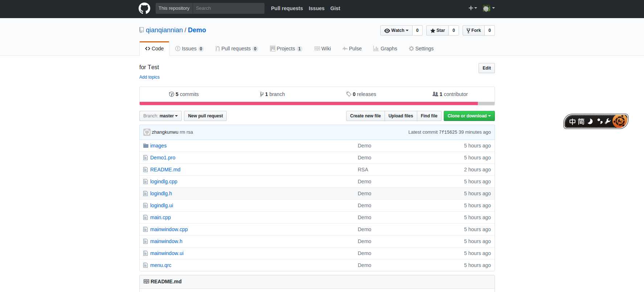This screenshot has width=644, height=292.
Task: Open the 0 releases page
Action: click(x=361, y=94)
